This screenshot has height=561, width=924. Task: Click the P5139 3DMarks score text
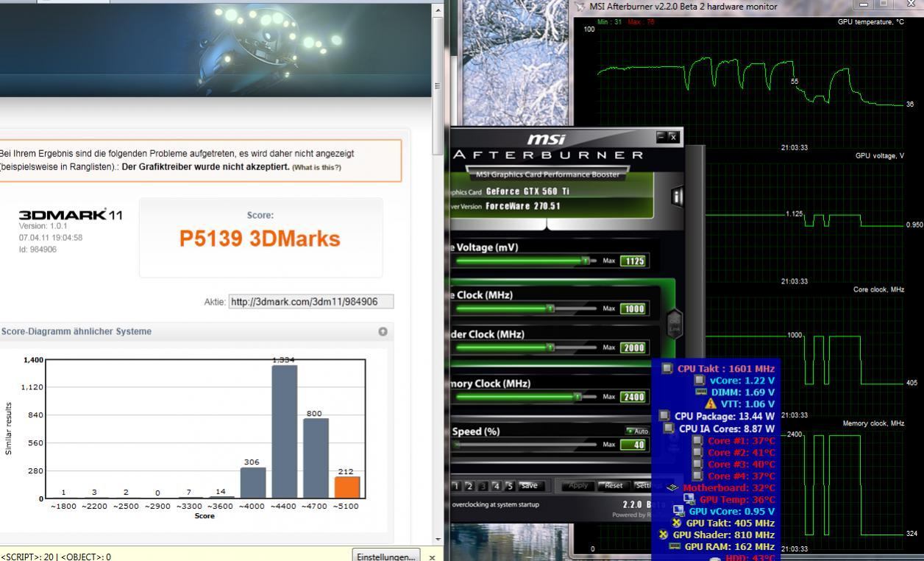(x=260, y=239)
